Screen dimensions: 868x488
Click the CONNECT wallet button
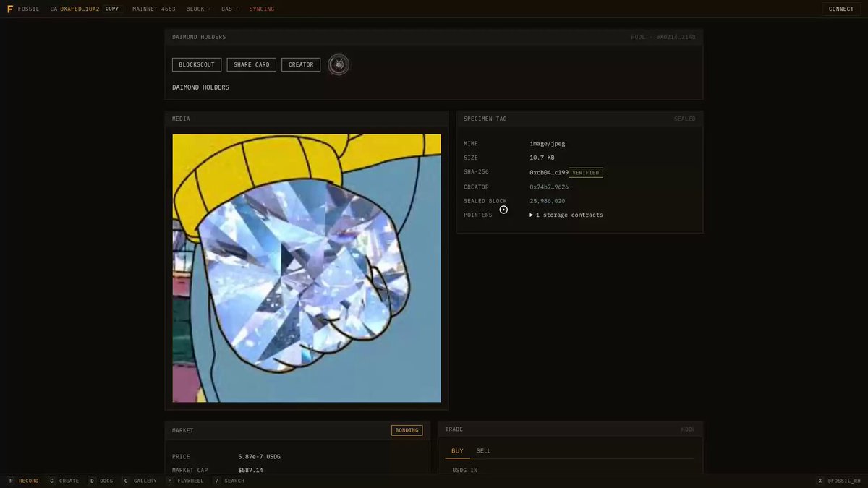coord(841,9)
